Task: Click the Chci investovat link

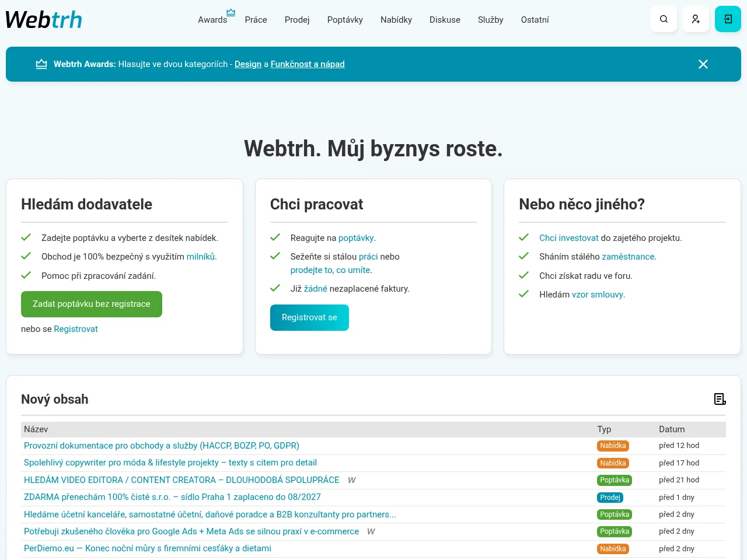Action: pos(569,238)
